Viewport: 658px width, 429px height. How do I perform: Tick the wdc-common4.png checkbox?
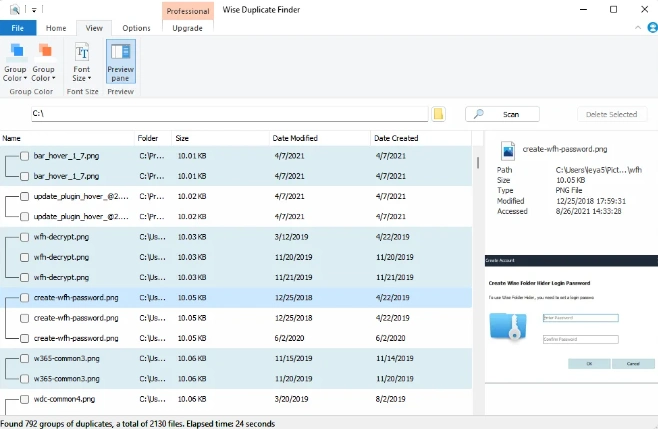(24, 400)
